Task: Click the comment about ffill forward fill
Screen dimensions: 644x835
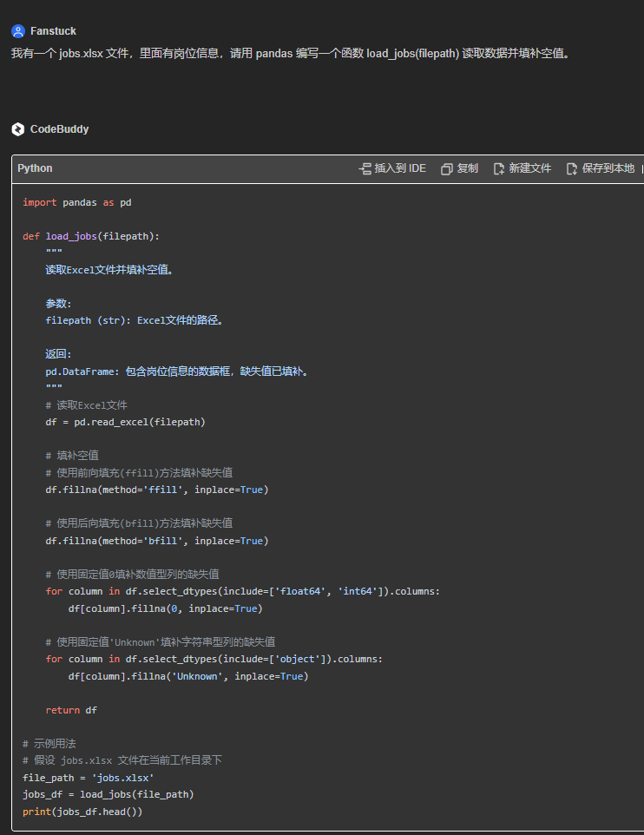Action: tap(139, 473)
